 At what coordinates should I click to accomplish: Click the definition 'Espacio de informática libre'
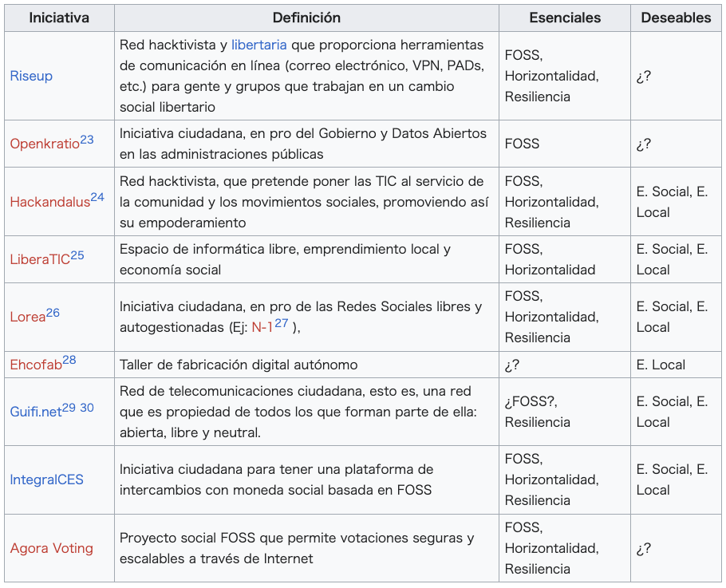pos(306,260)
